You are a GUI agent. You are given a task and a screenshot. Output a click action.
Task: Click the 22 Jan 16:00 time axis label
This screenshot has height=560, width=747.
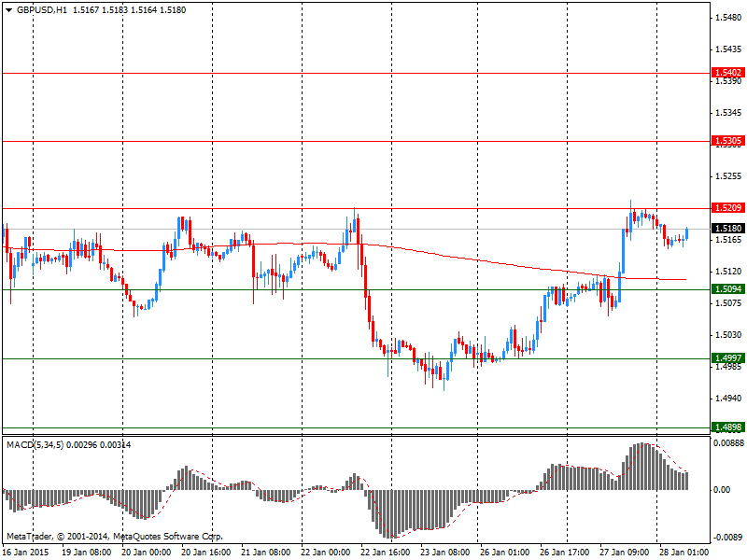point(386,553)
